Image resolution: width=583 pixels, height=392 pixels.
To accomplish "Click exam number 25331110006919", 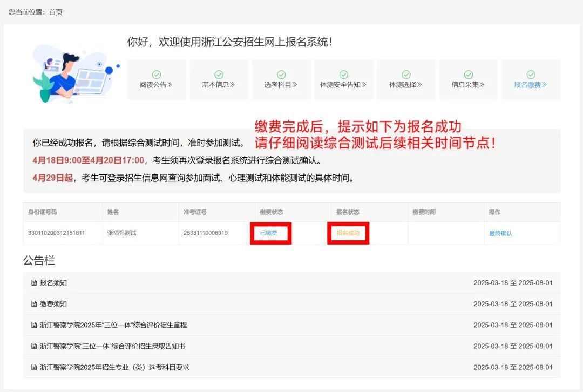I will (x=206, y=233).
